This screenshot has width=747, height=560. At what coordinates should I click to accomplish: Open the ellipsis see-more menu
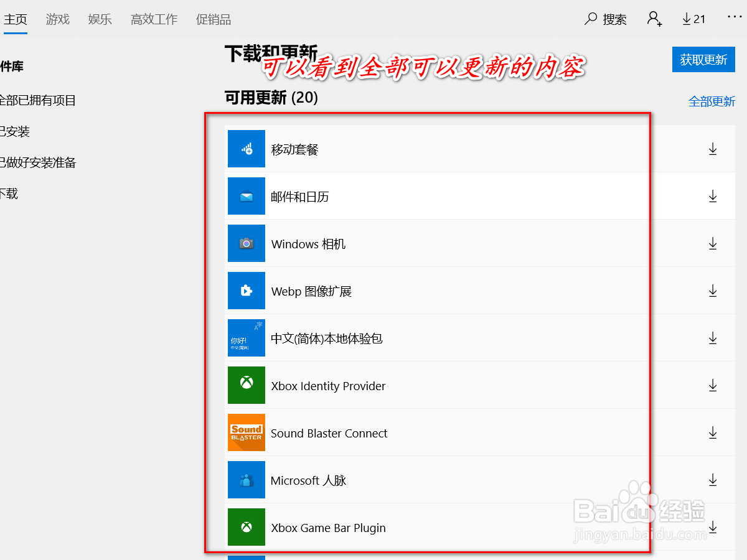tap(735, 19)
